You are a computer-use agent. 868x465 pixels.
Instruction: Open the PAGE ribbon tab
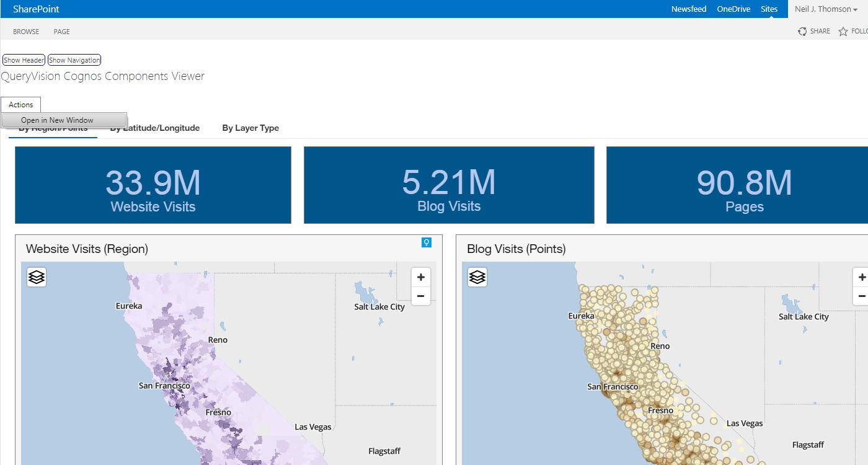[61, 31]
